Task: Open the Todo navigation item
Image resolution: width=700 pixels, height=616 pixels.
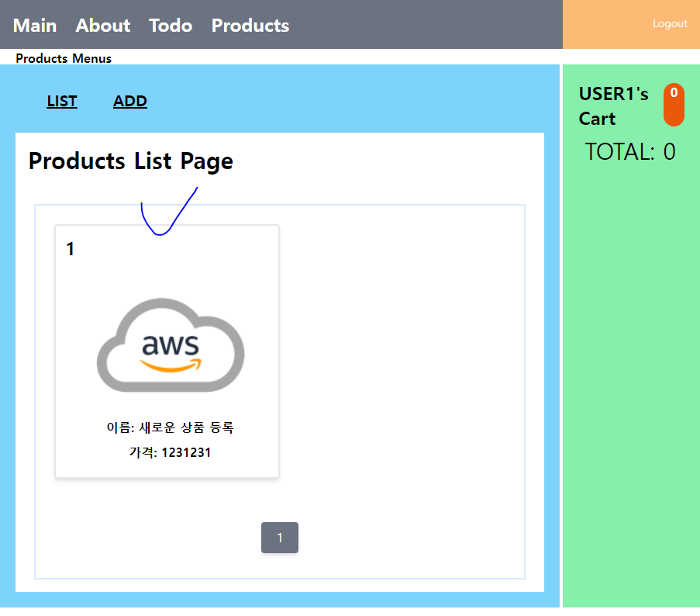Action: [x=171, y=26]
